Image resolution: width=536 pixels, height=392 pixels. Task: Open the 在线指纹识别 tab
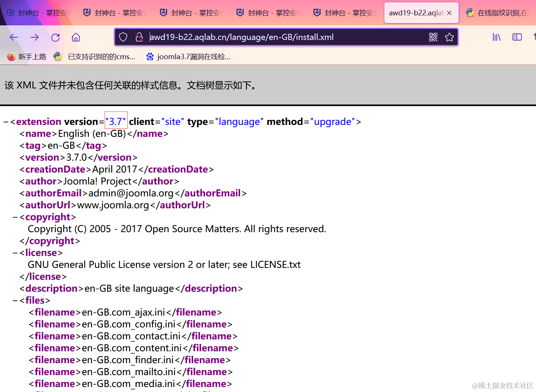[x=499, y=13]
